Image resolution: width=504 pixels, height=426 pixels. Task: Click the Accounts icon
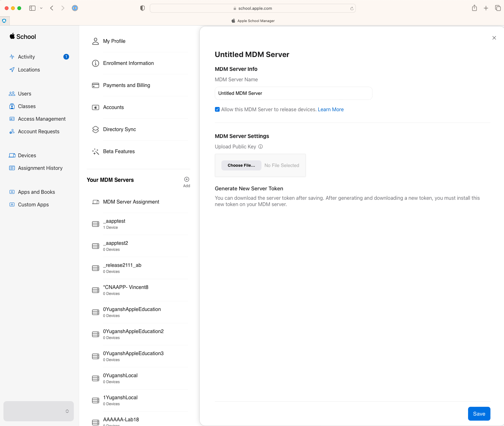[96, 107]
